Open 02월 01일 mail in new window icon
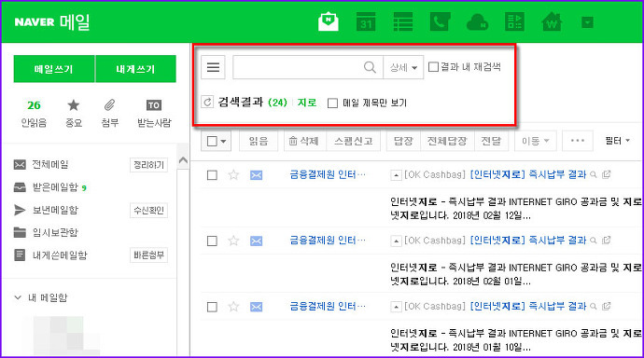 tap(607, 241)
